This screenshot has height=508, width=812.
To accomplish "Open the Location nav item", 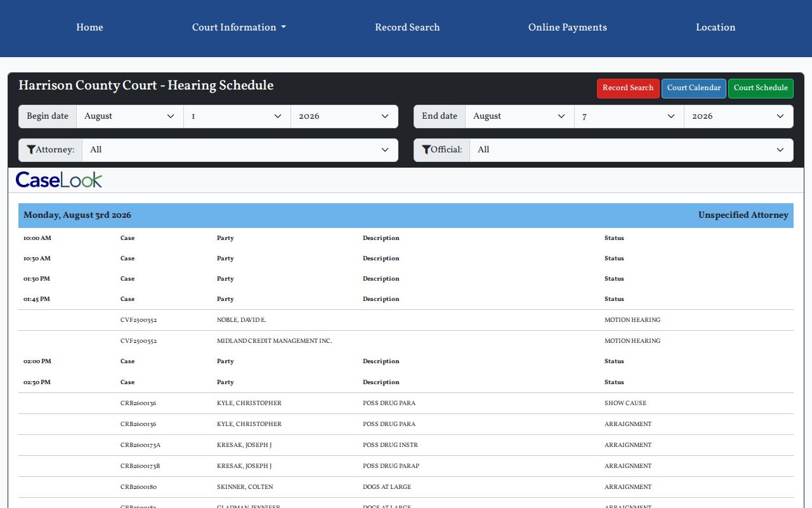I will [716, 27].
